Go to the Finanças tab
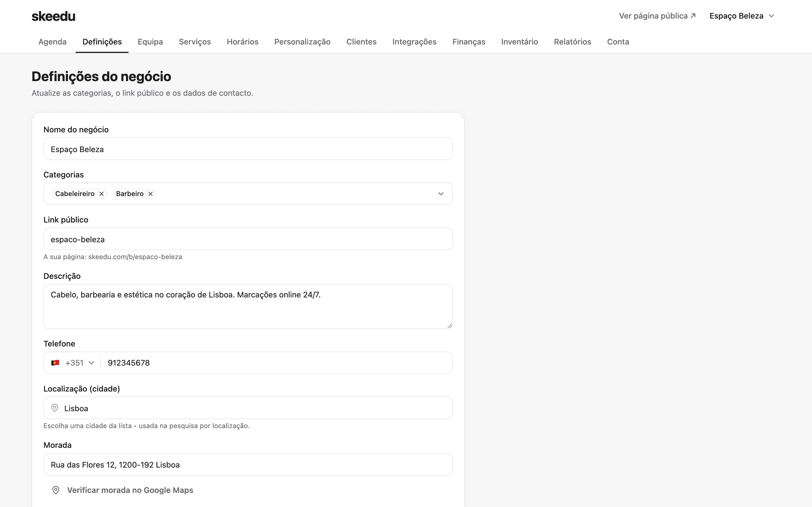Screen dimensions: 812x507 [x=469, y=42]
